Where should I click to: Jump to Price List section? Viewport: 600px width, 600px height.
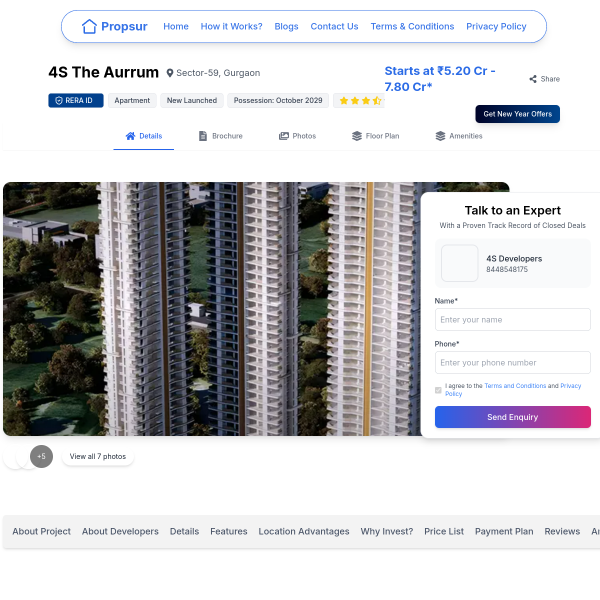pyautogui.click(x=444, y=532)
